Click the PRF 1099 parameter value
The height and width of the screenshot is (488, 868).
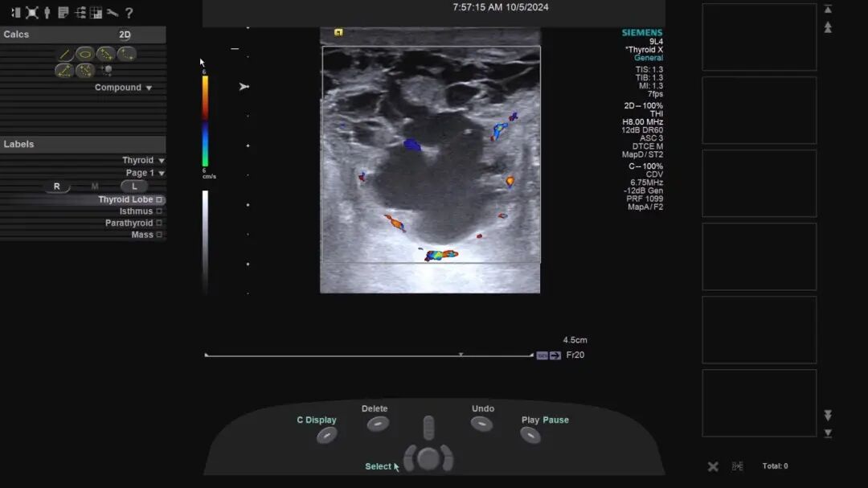click(645, 199)
